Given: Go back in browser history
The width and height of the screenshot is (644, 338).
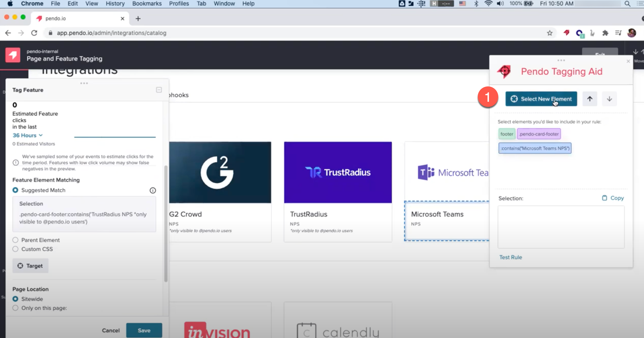Looking at the screenshot, I should (8, 33).
